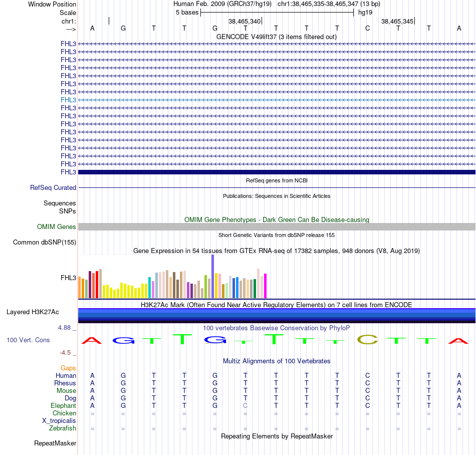Click the tallest purple bar in GTEx chart

click(x=213, y=276)
